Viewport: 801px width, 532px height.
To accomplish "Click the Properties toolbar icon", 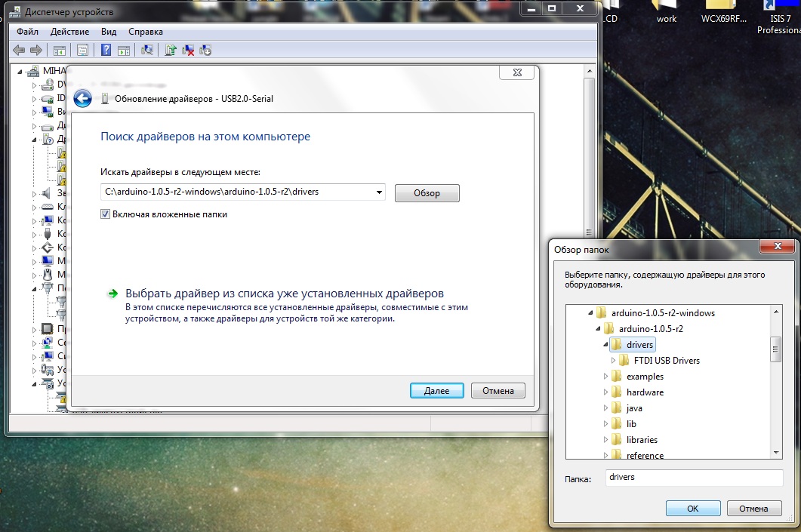I will tap(83, 50).
